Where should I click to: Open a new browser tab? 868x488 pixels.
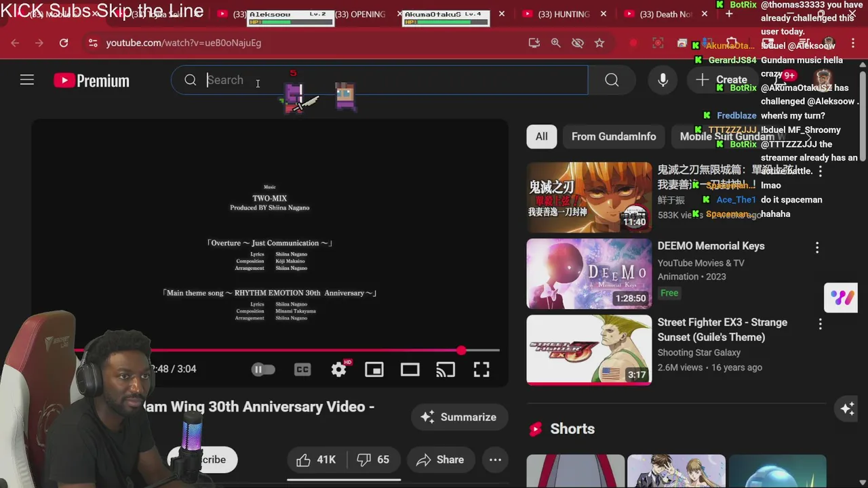pos(728,14)
